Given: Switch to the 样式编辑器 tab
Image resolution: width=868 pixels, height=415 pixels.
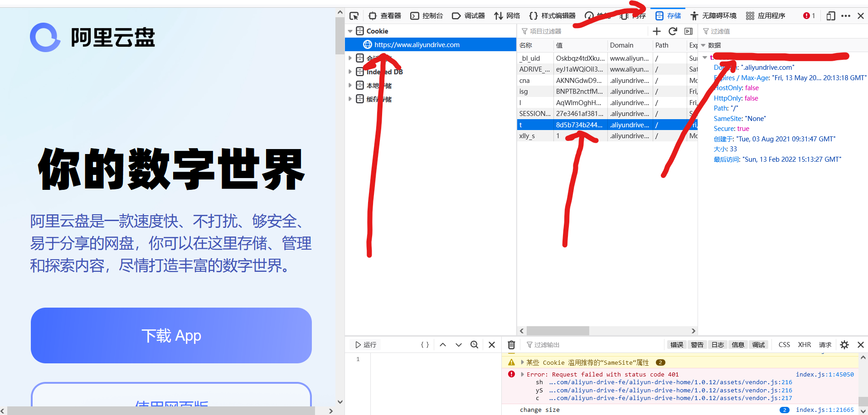Looking at the screenshot, I should coord(552,16).
